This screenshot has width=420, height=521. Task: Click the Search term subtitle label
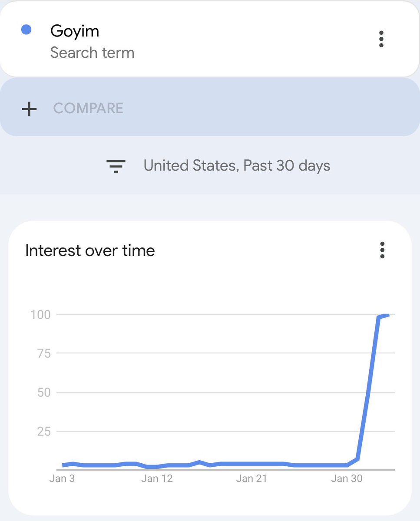pos(92,53)
